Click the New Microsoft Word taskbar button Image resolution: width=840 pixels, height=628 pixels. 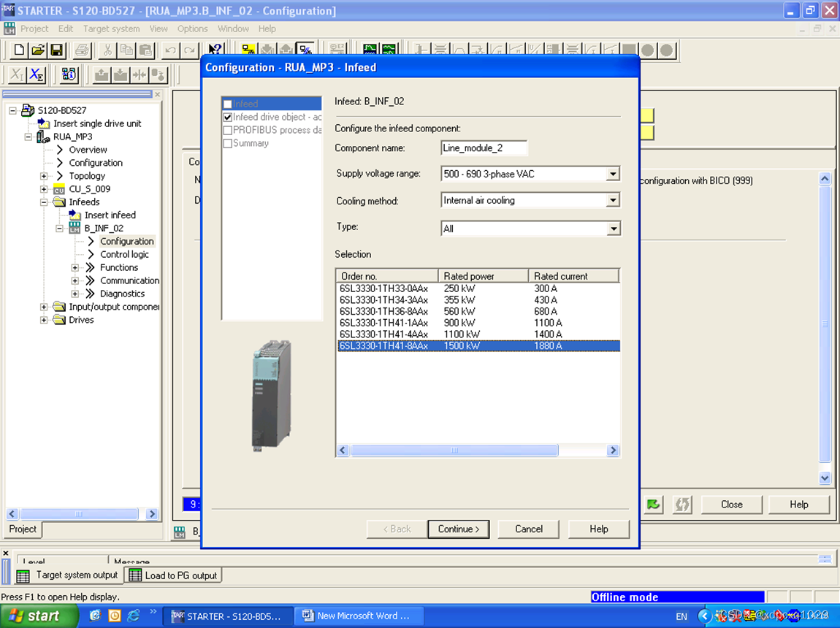click(359, 616)
